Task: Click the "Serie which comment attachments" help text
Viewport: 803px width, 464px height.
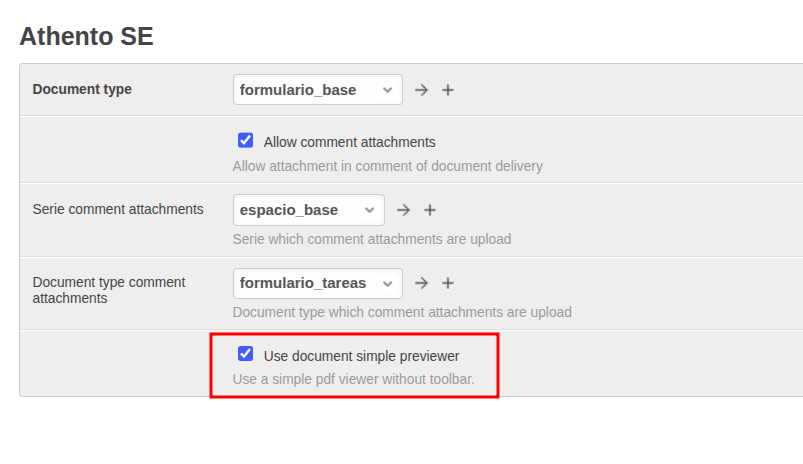Action: point(371,239)
